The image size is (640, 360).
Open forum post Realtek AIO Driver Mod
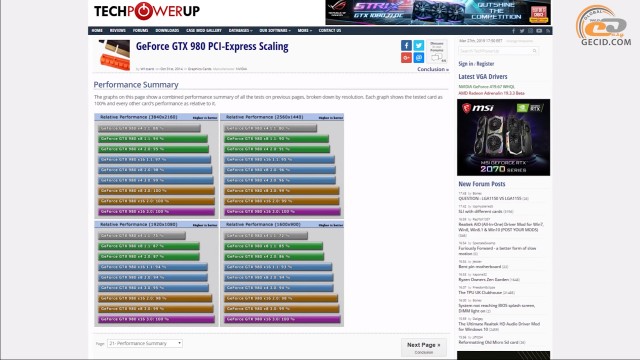501,227
